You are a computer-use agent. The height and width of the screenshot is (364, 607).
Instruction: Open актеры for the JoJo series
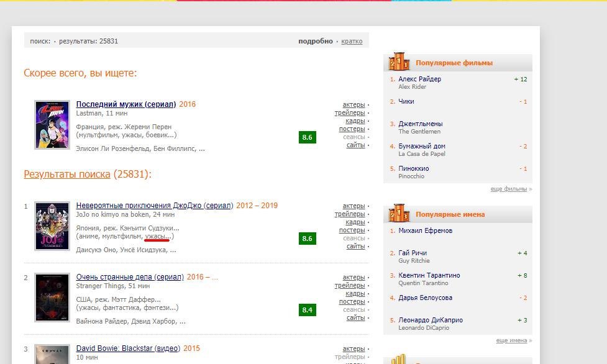pos(354,206)
